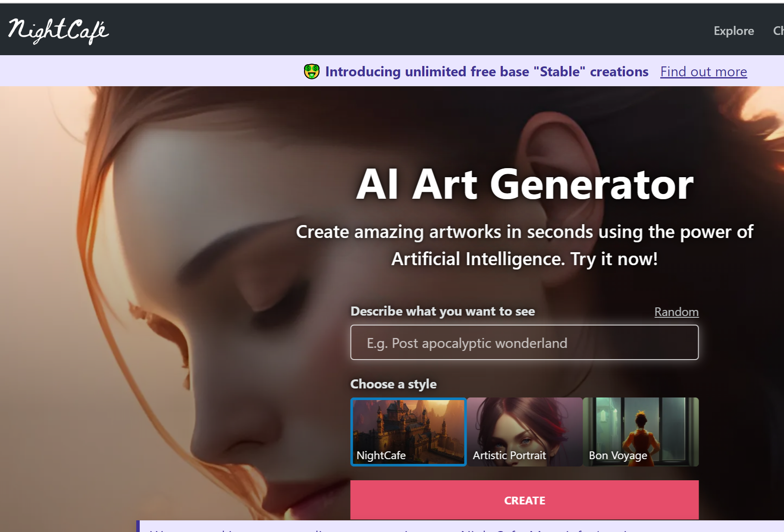Choose the Artistic Portrait style
Screen dimensions: 784x532
(x=524, y=432)
